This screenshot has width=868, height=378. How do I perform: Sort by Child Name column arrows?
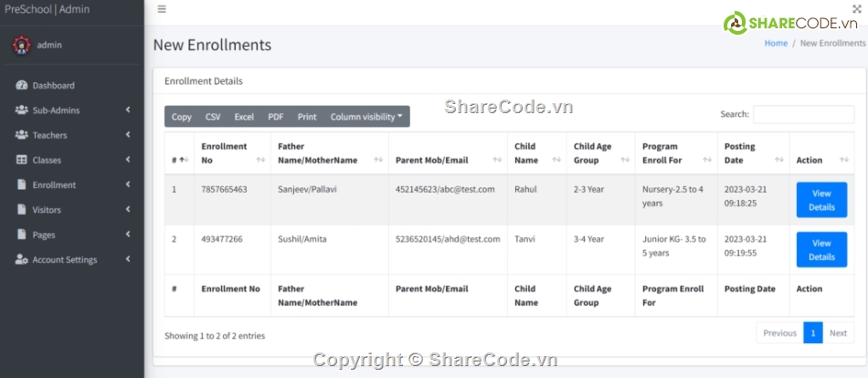pyautogui.click(x=556, y=160)
